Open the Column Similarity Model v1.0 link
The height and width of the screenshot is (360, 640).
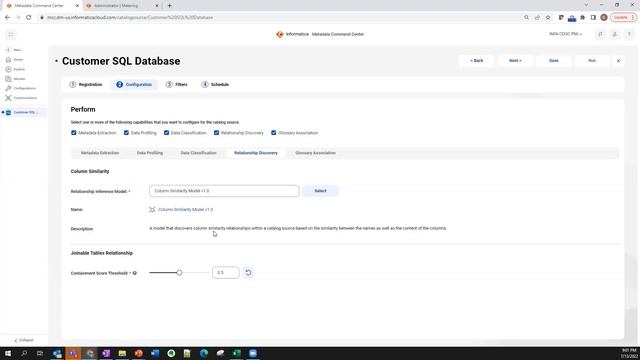(186, 209)
